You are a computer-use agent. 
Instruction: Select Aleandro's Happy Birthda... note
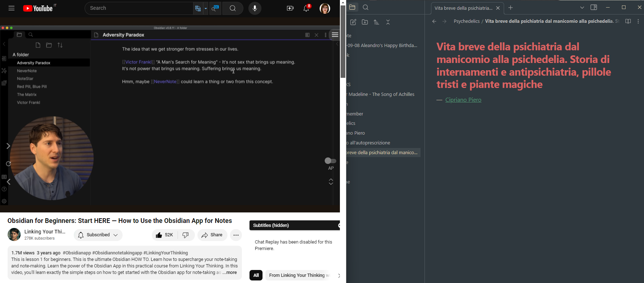383,46
